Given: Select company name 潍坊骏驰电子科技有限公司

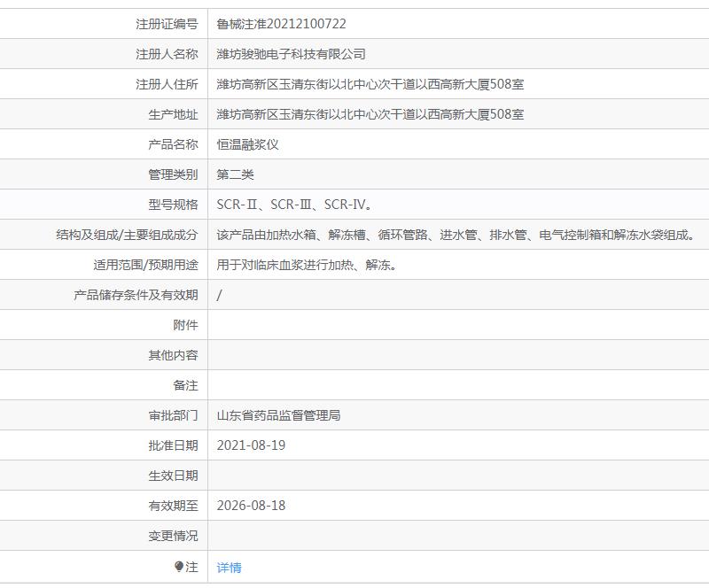Looking at the screenshot, I should pyautogui.click(x=291, y=54).
